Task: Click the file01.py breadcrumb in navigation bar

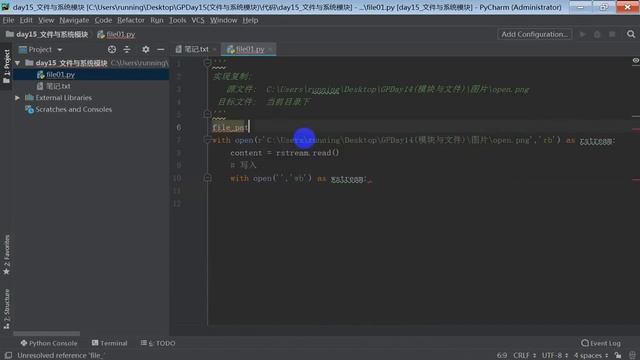Action: pyautogui.click(x=116, y=34)
